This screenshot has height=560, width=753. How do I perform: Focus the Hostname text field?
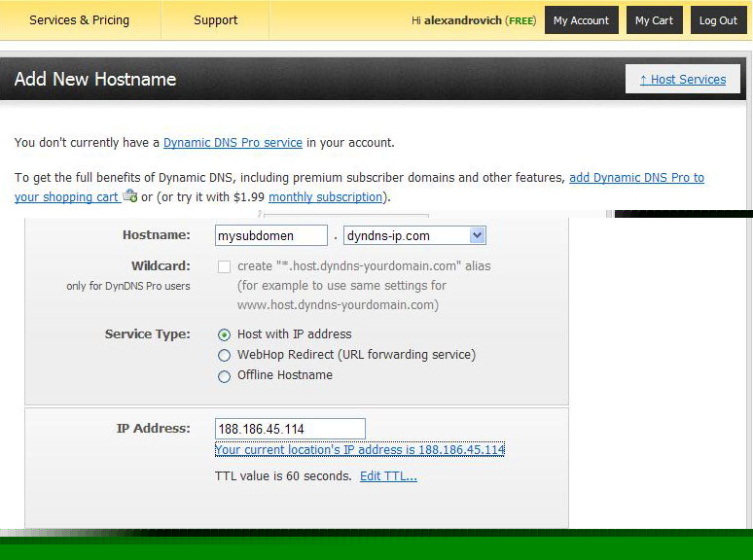(271, 235)
